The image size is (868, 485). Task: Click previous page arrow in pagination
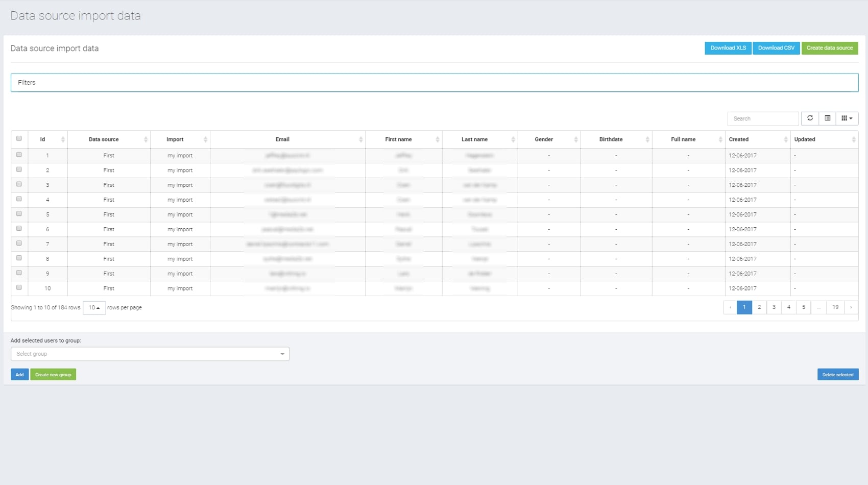click(730, 307)
